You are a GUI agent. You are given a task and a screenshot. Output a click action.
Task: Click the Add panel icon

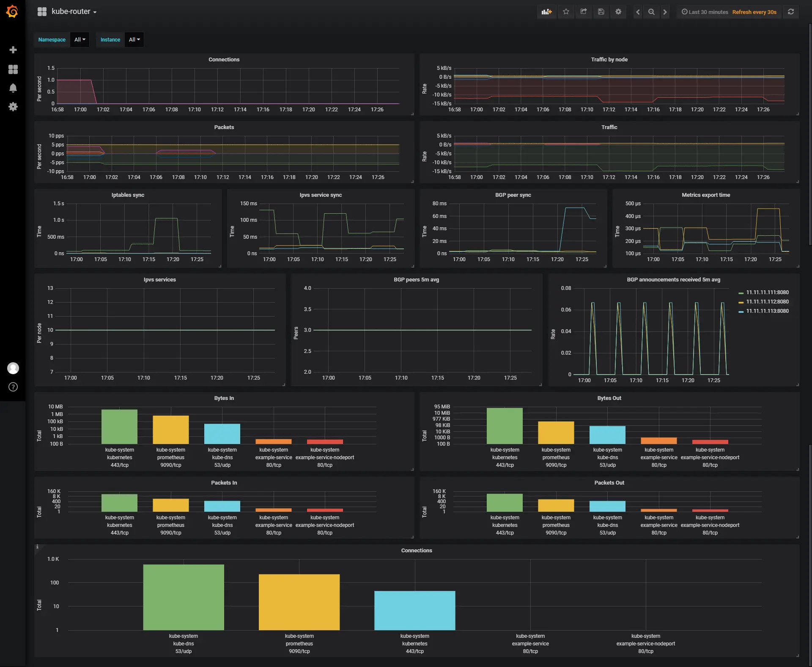tap(546, 12)
